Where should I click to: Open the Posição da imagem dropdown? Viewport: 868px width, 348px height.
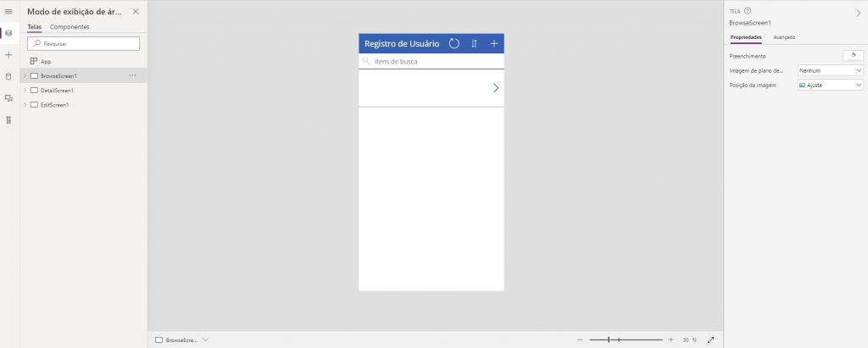click(x=830, y=86)
